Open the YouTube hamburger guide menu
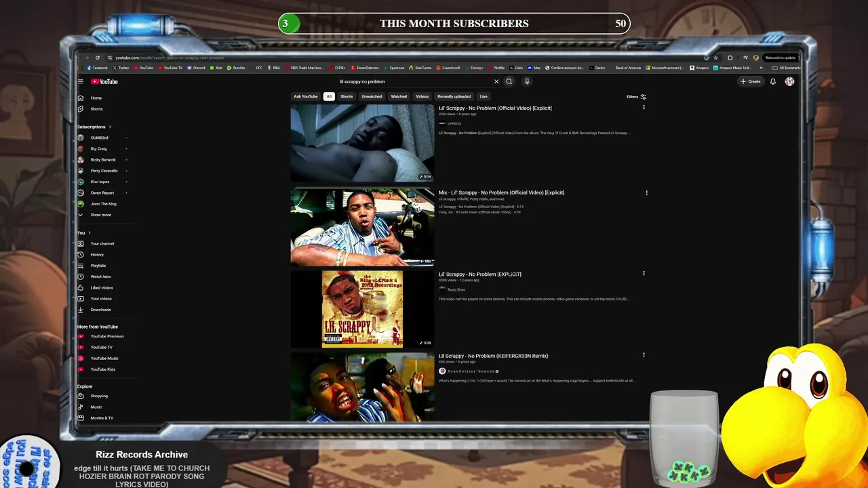Screen dimensions: 868x488 (x=80, y=81)
